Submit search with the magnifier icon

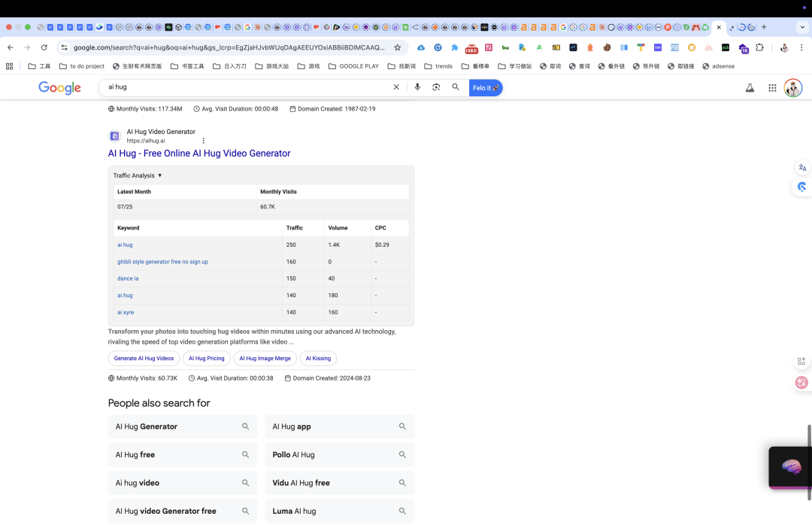[x=455, y=87]
